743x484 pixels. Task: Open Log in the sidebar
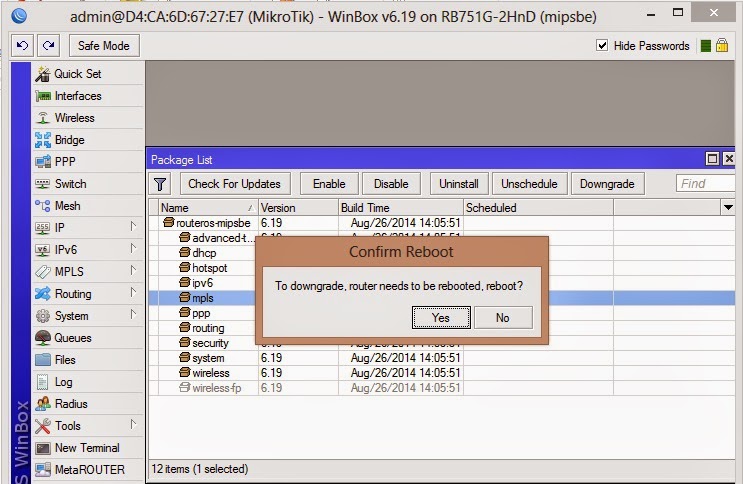pyautogui.click(x=88, y=382)
